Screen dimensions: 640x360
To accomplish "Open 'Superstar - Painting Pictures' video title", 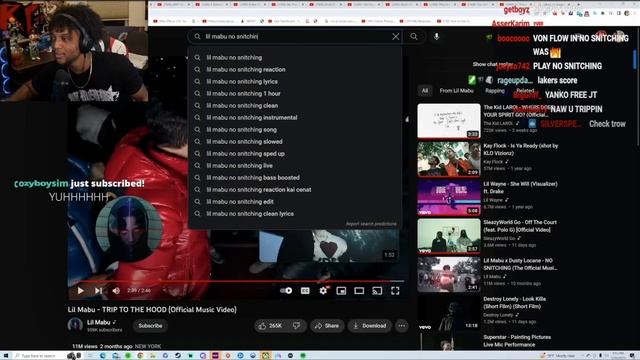I will point(517,341).
